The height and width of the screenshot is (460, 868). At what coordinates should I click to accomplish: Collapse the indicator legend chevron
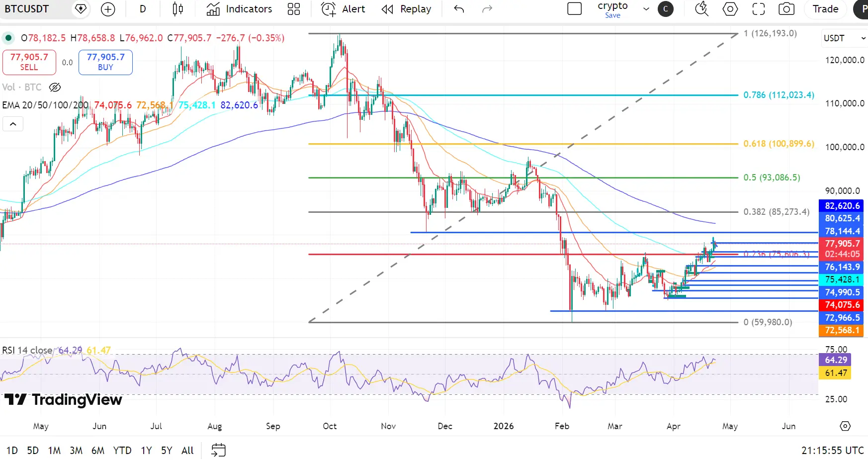point(13,124)
